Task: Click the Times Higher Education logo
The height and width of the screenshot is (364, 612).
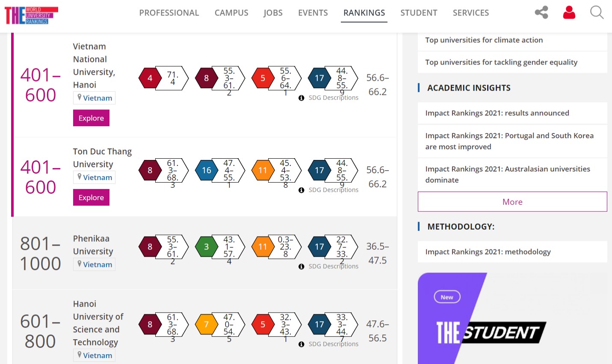Action: [x=31, y=15]
